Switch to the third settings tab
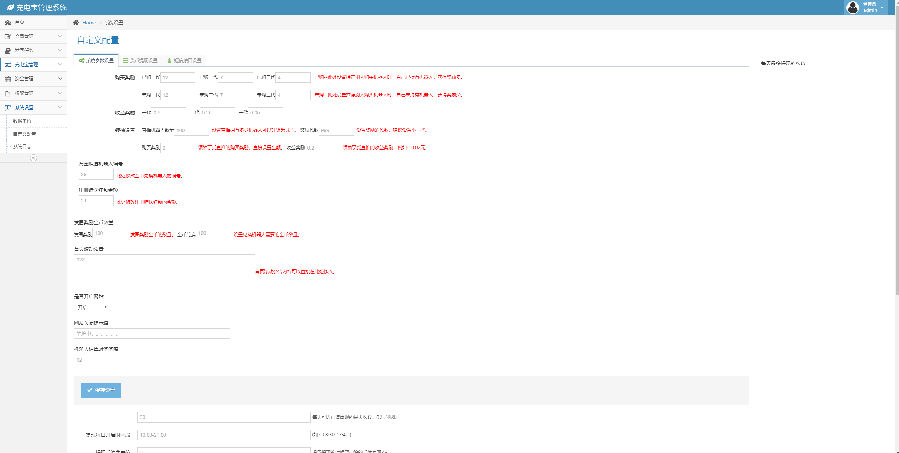Screen dimensions: 899x453 pyautogui.click(x=183, y=60)
